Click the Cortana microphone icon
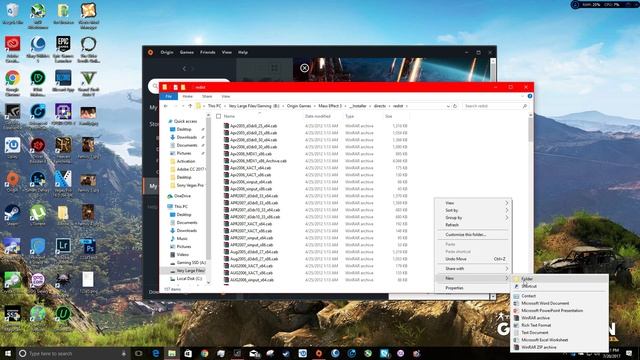The height and width of the screenshot is (360, 640). pyautogui.click(x=124, y=353)
